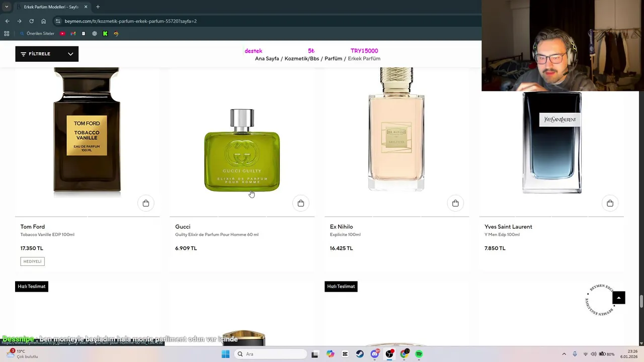Viewport: 644px width, 362px height.
Task: Click Explicite 100ml description
Action: tap(345, 235)
